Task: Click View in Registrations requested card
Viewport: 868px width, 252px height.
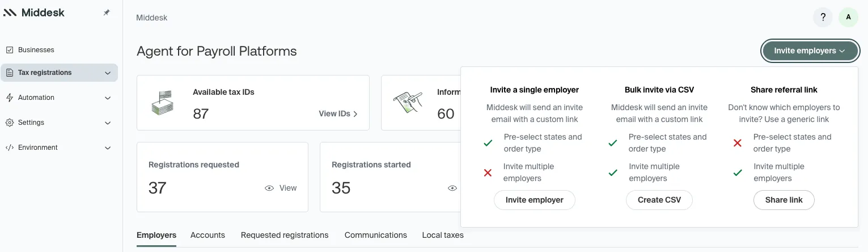Action: click(x=288, y=188)
